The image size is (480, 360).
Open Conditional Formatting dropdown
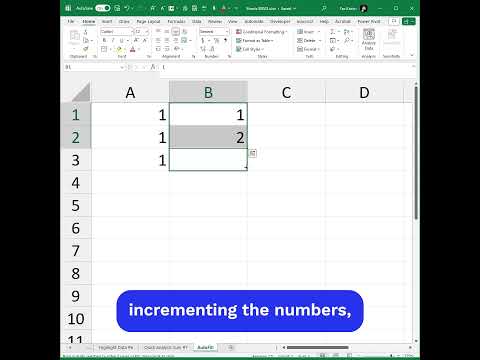pyautogui.click(x=262, y=32)
